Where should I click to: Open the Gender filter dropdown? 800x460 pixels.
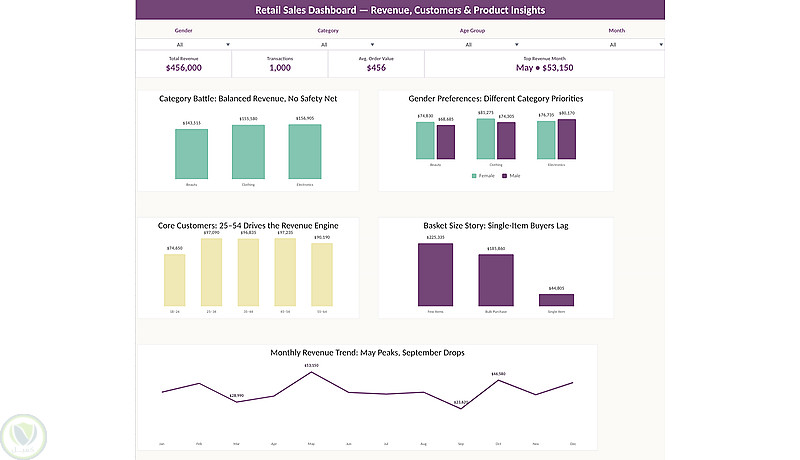184,44
